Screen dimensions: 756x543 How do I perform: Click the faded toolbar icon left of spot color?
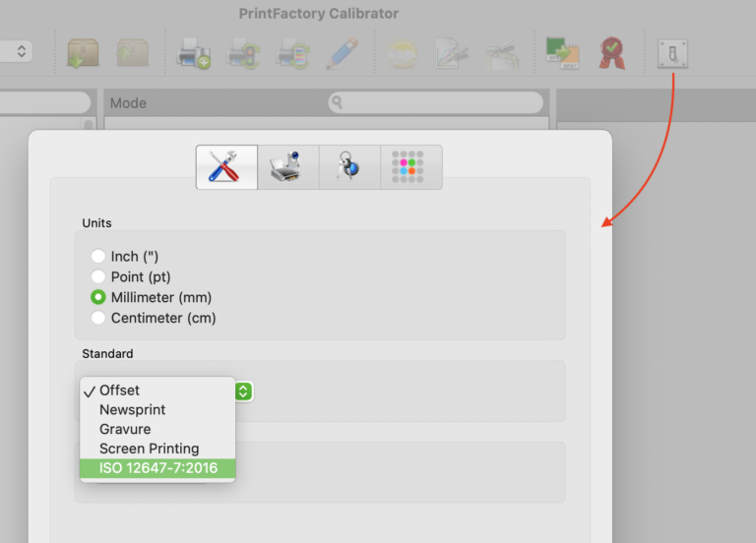(x=502, y=54)
